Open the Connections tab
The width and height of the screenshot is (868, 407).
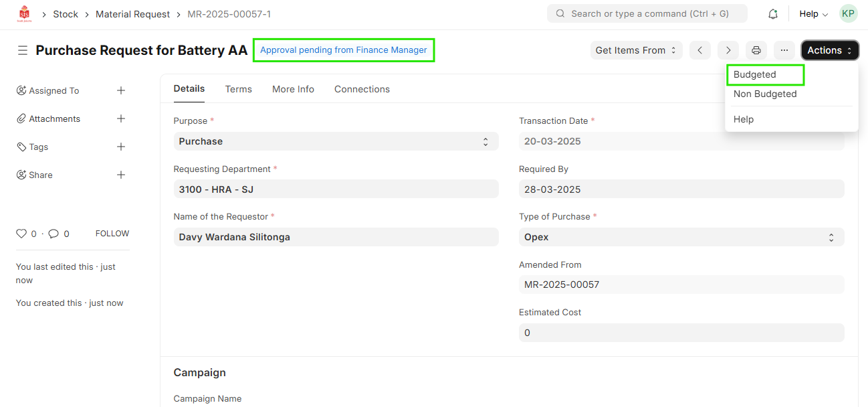(362, 89)
